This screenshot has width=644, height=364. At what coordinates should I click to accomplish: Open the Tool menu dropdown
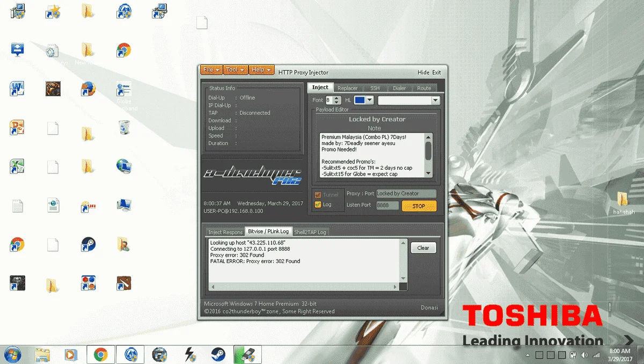click(x=235, y=70)
